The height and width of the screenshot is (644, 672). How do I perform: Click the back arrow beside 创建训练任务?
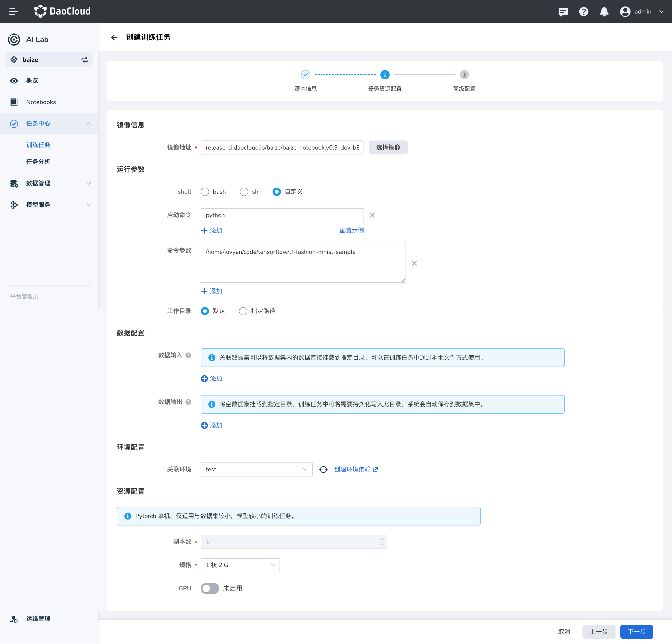coord(114,37)
